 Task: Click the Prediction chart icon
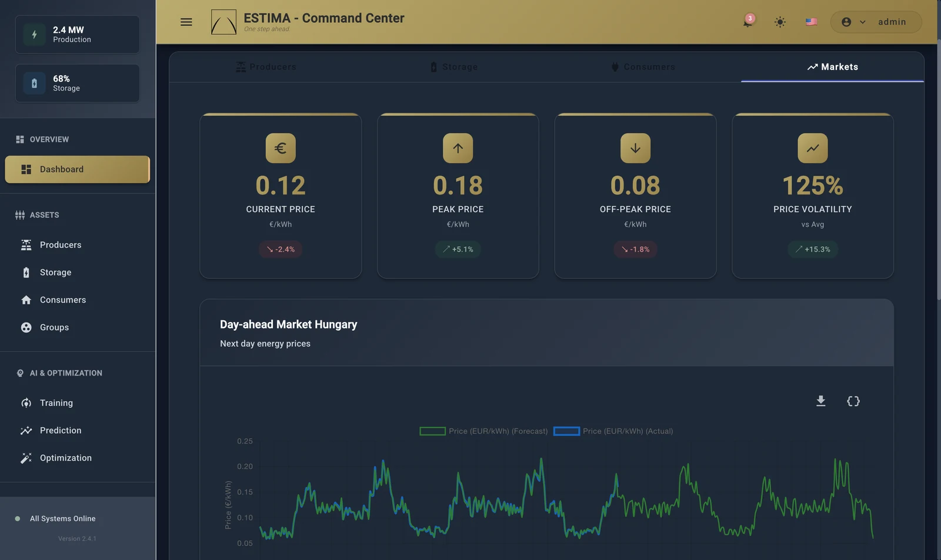pos(26,431)
